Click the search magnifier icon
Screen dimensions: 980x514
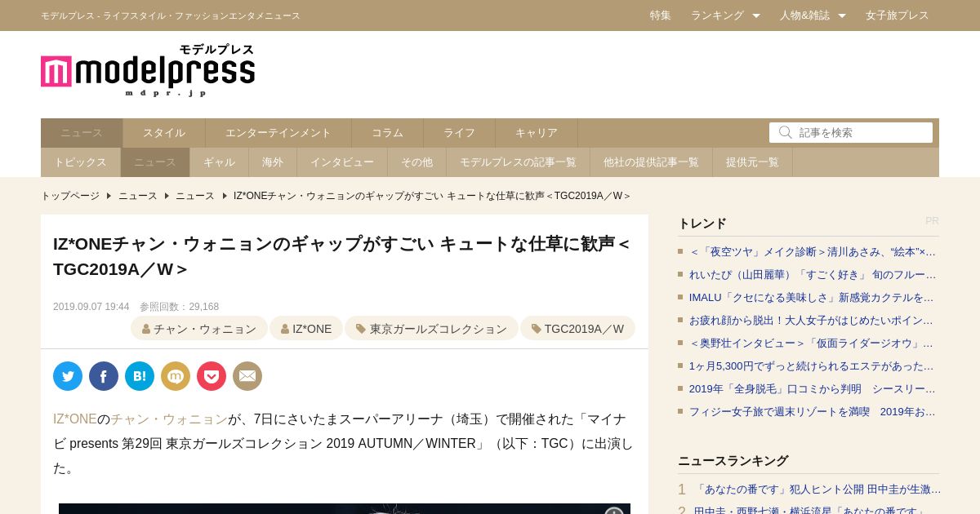coord(786,132)
